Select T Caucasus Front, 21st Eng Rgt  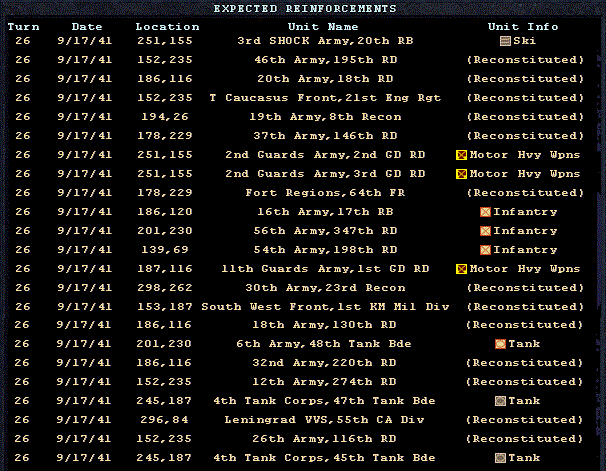(x=325, y=98)
